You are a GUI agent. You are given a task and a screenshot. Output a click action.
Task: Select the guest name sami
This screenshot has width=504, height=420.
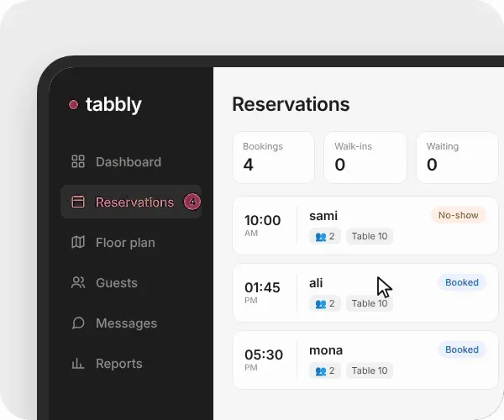tap(323, 216)
